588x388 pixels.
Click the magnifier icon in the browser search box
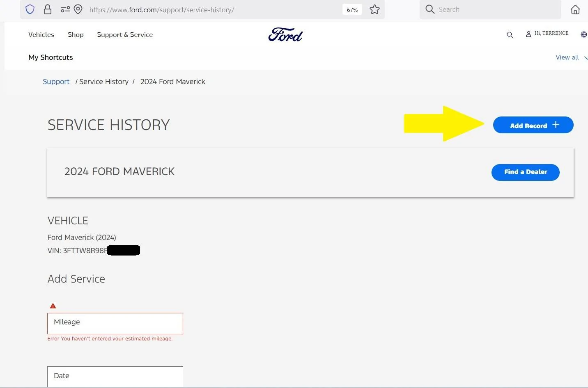point(430,9)
